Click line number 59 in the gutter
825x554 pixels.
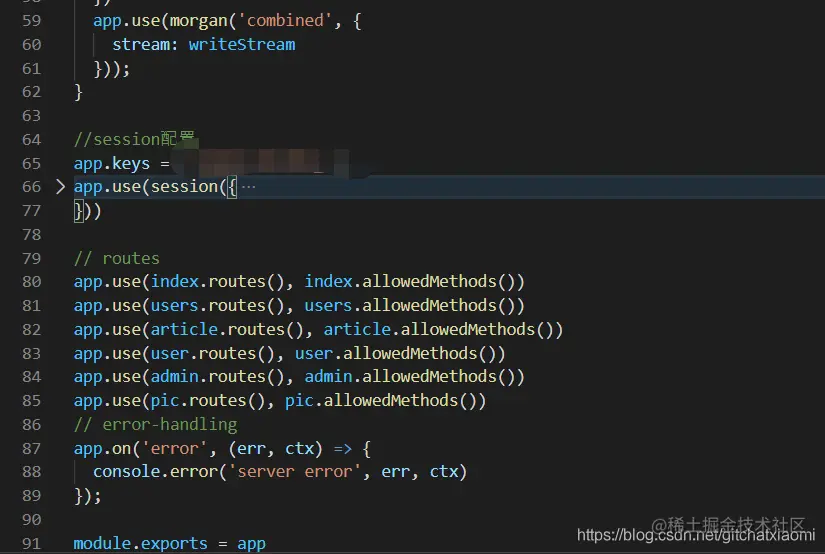(32, 21)
